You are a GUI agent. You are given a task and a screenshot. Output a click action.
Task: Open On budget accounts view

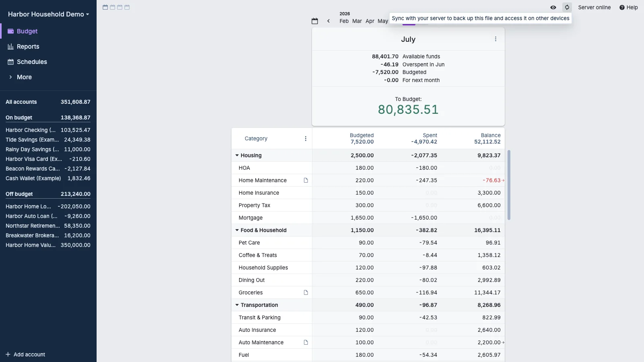pos(48,117)
